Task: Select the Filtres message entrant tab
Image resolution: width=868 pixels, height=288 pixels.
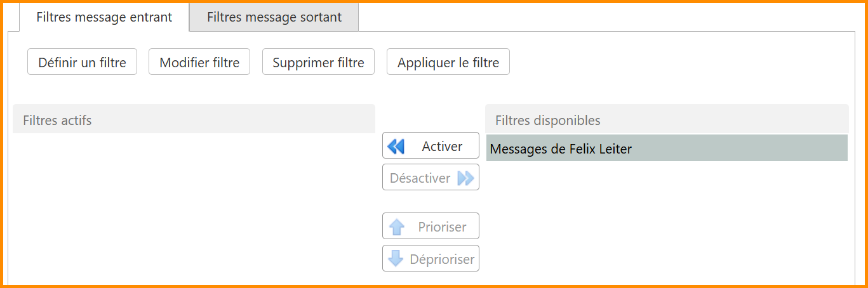Action: coord(104,17)
